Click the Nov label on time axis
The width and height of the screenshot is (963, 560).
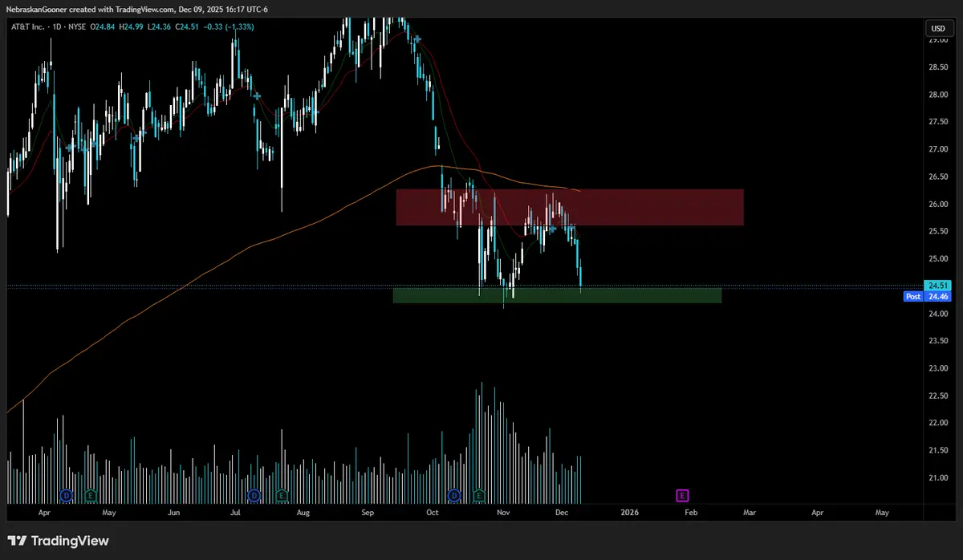[503, 512]
